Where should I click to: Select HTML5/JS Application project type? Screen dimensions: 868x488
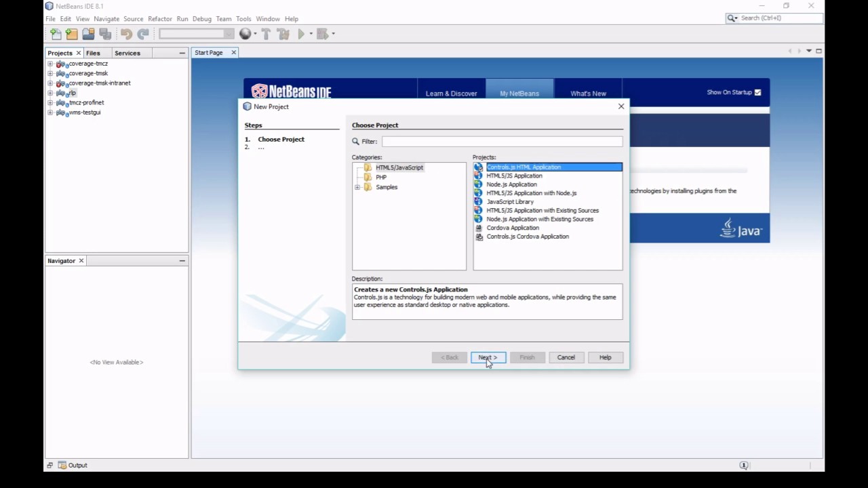click(514, 176)
